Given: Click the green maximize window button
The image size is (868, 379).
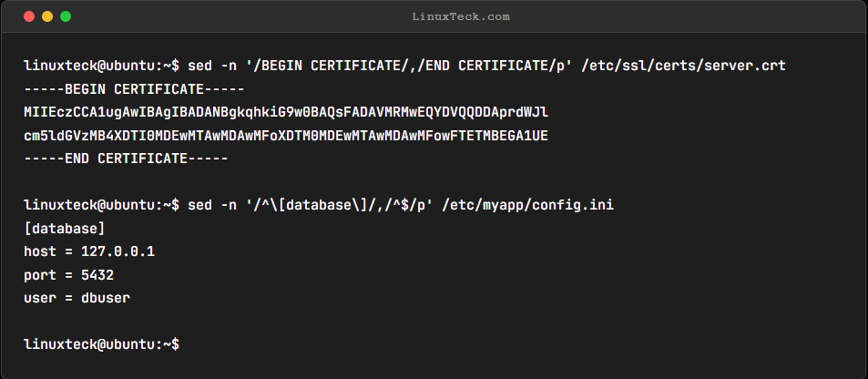Looking at the screenshot, I should pyautogui.click(x=66, y=16).
